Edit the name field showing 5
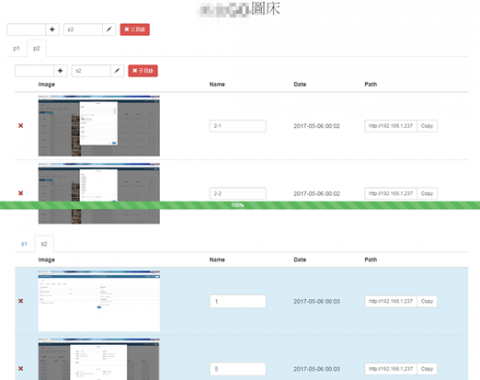This screenshot has width=480, height=380. click(x=238, y=369)
